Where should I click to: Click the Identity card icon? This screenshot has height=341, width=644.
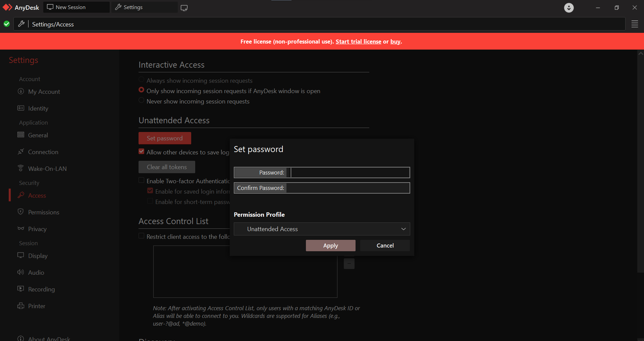[x=21, y=108]
